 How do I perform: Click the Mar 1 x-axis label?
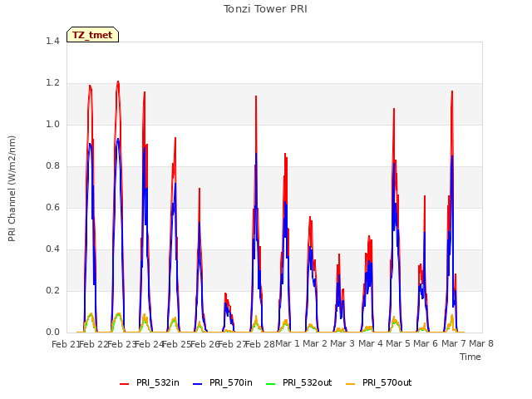(x=288, y=344)
